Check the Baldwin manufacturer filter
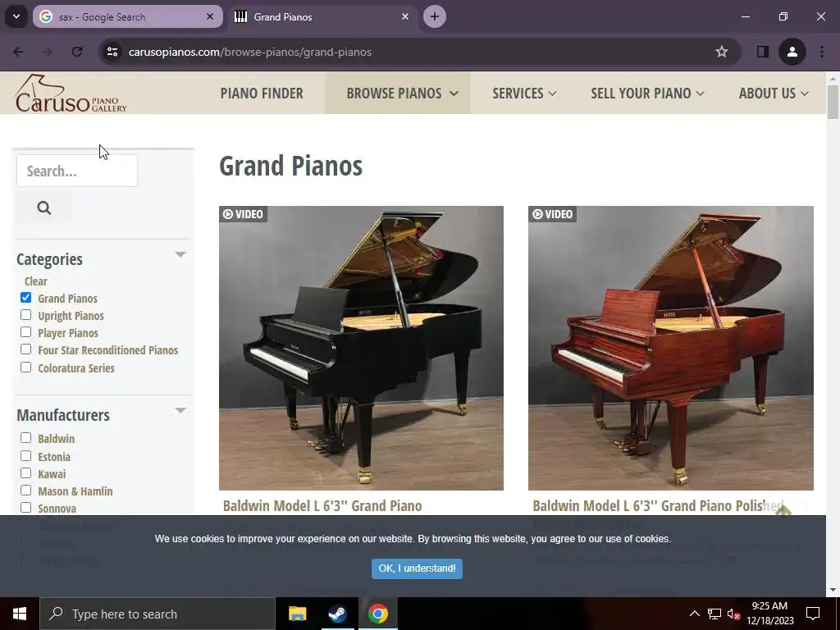840x630 pixels. (25, 438)
